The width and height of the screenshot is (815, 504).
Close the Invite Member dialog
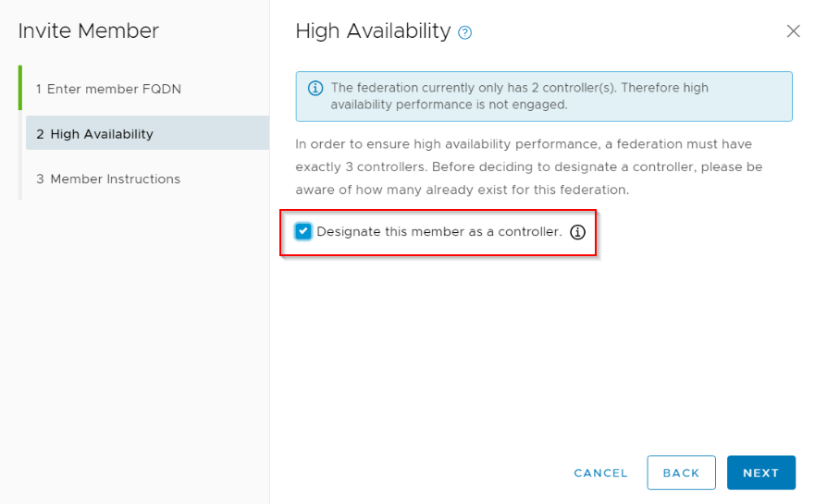pos(793,31)
